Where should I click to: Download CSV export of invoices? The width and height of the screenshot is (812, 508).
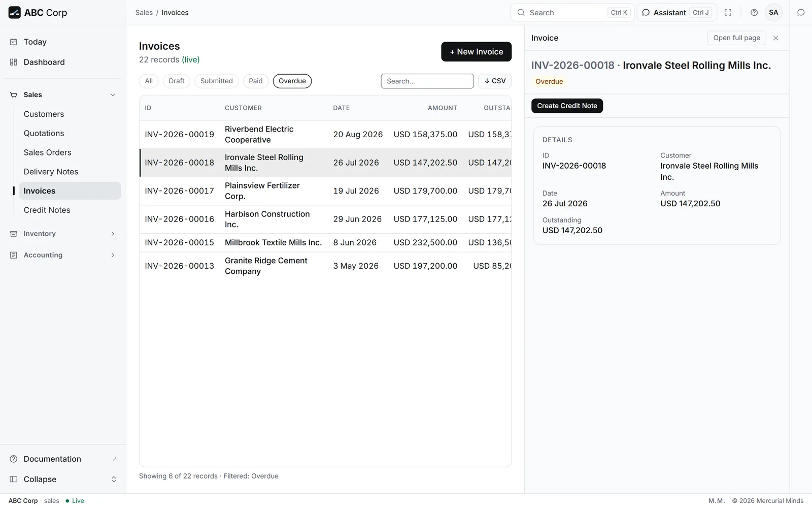[495, 81]
